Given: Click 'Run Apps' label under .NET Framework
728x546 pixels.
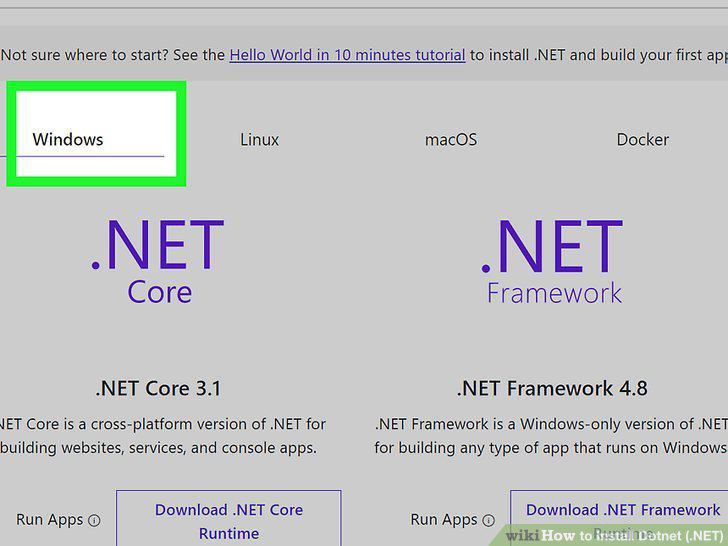Looking at the screenshot, I should click(444, 520).
